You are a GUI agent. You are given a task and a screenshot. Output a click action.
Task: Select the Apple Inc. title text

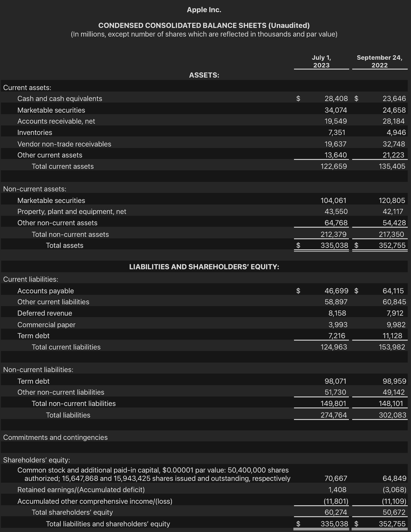pyautogui.click(x=204, y=10)
